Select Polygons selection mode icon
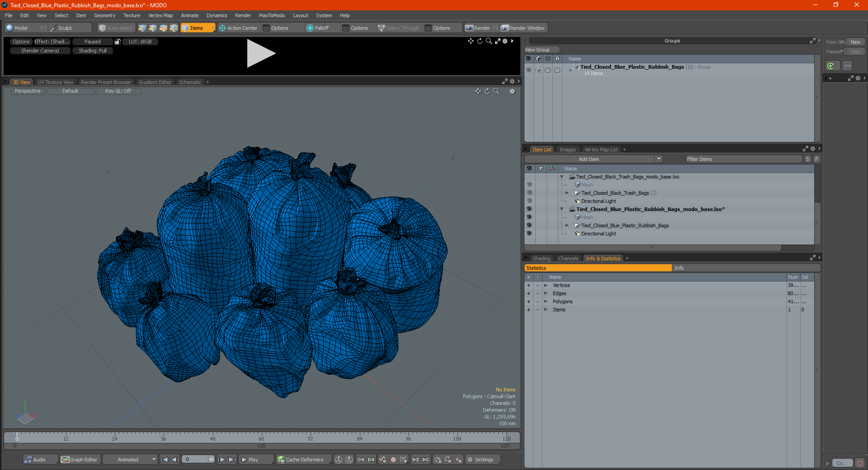The height and width of the screenshot is (470, 868). pyautogui.click(x=163, y=28)
